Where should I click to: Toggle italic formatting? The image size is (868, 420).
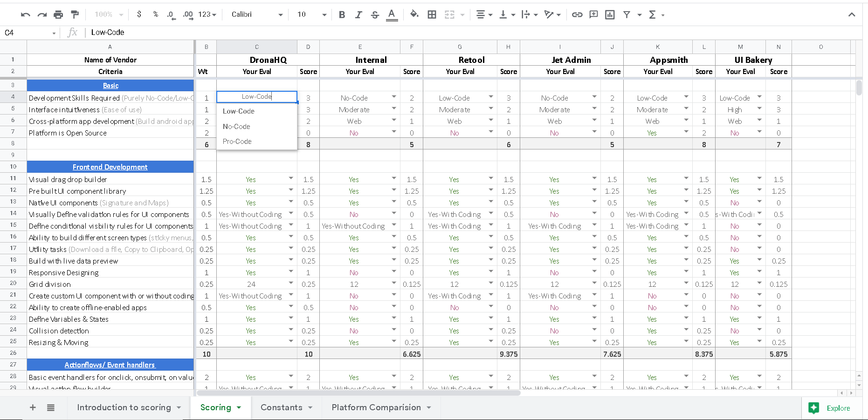point(358,14)
